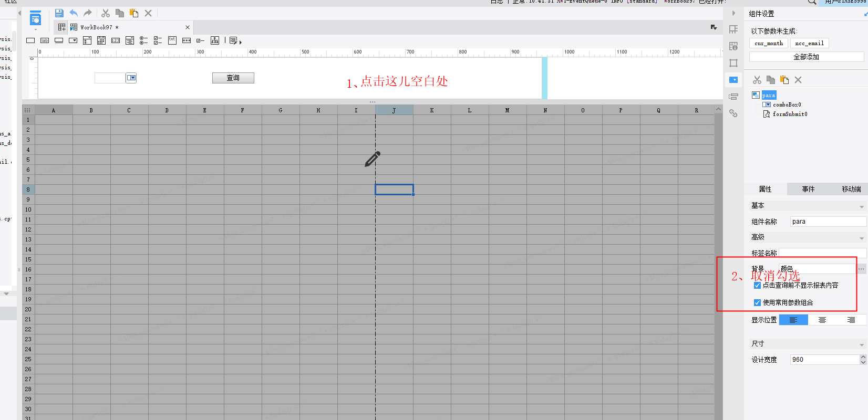Select the password field widget icon
Image resolution: width=868 pixels, height=420 pixels.
tap(187, 40)
